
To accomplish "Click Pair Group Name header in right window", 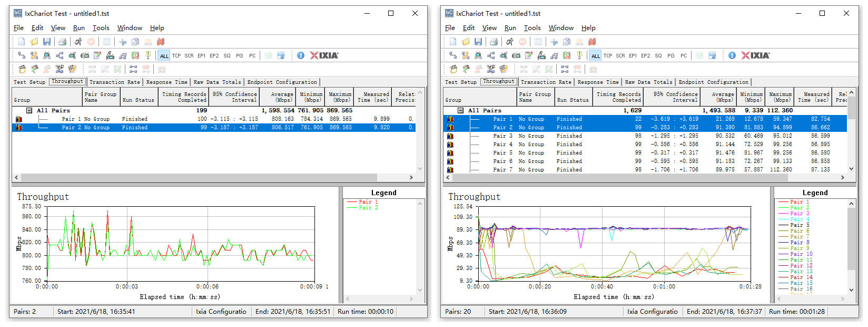I will click(536, 97).
